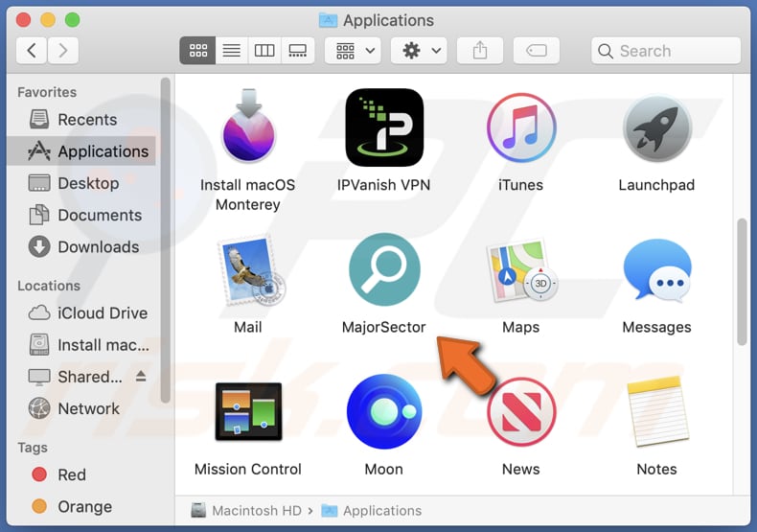Click the file list vertical scrollbar
Image resolution: width=757 pixels, height=532 pixels.
point(742,282)
